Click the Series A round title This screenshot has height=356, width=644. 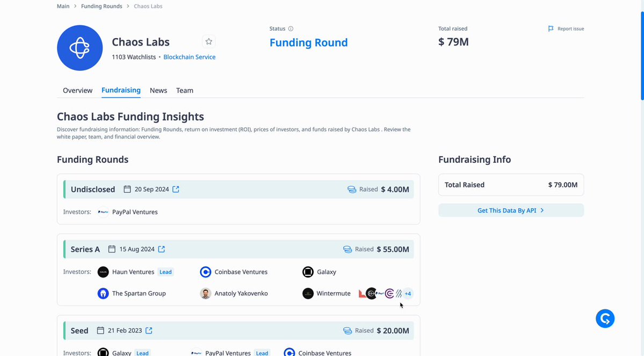pos(85,249)
